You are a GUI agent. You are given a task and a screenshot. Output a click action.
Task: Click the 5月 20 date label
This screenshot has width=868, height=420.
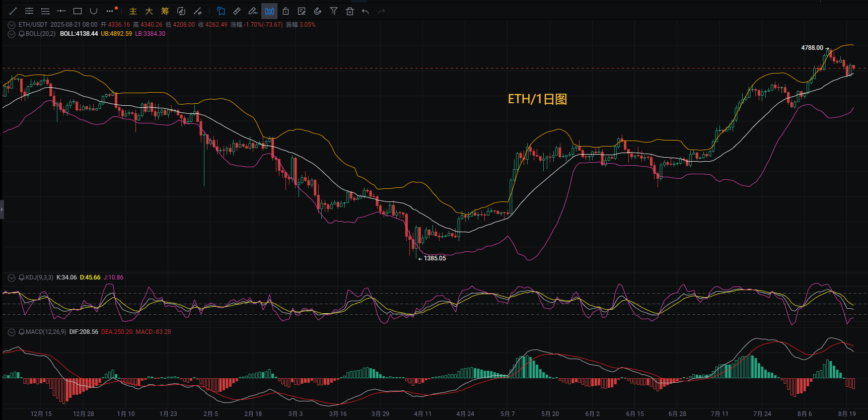[x=550, y=414]
